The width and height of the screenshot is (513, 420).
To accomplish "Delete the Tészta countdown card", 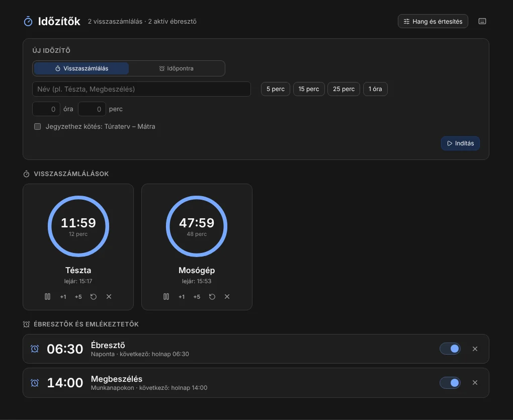I will (109, 297).
